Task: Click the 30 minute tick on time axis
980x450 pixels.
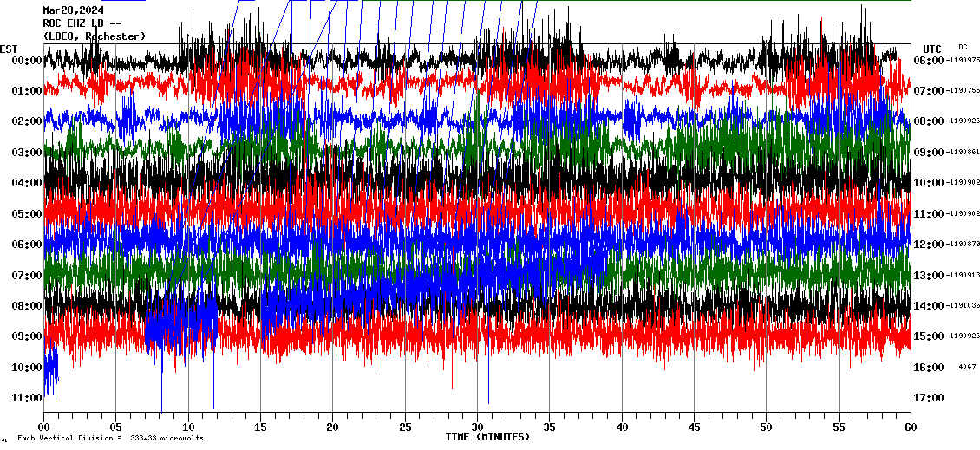Action: [477, 427]
